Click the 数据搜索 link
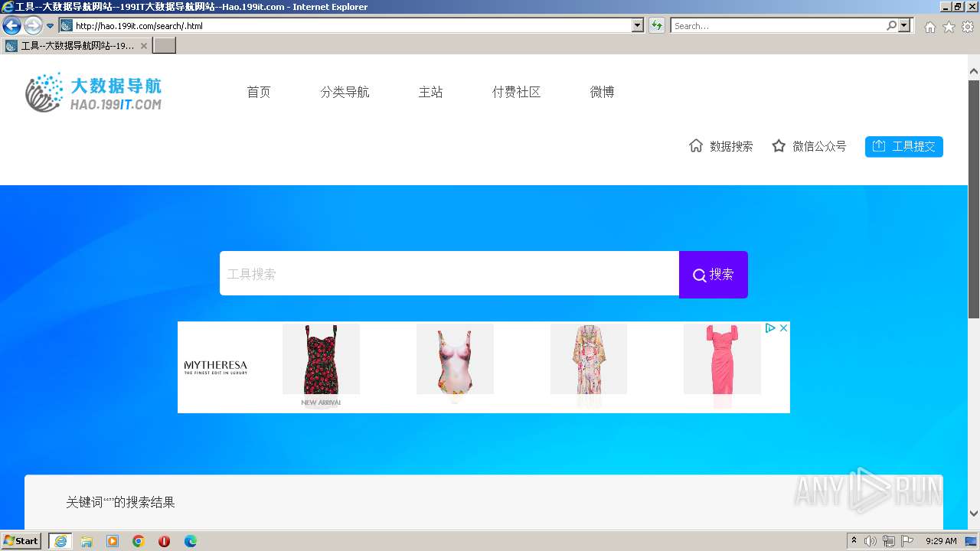The height and width of the screenshot is (551, 980). click(731, 146)
